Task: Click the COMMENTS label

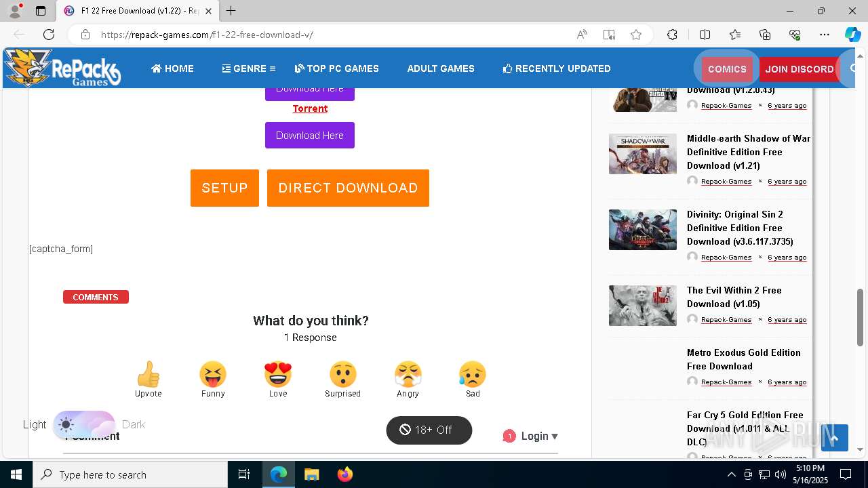Action: (96, 297)
